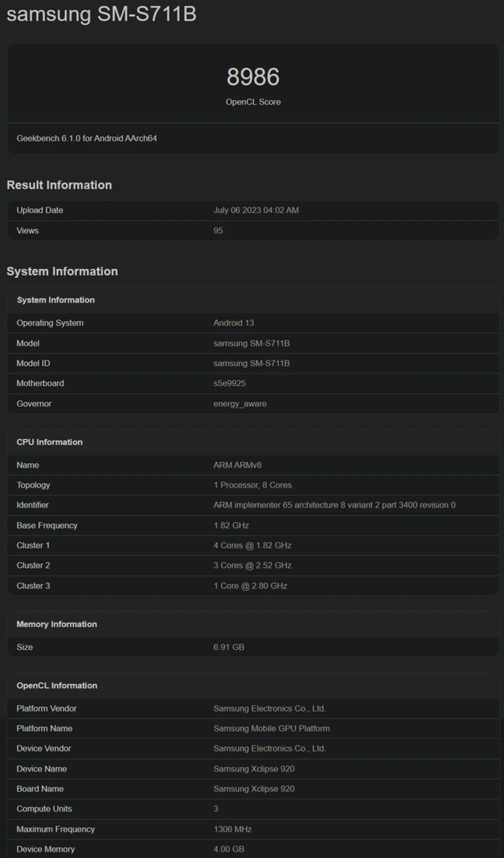Select the Identifier value starting 'ARM implementer 65'
Viewport: 504px width, 858px height.
tap(335, 505)
